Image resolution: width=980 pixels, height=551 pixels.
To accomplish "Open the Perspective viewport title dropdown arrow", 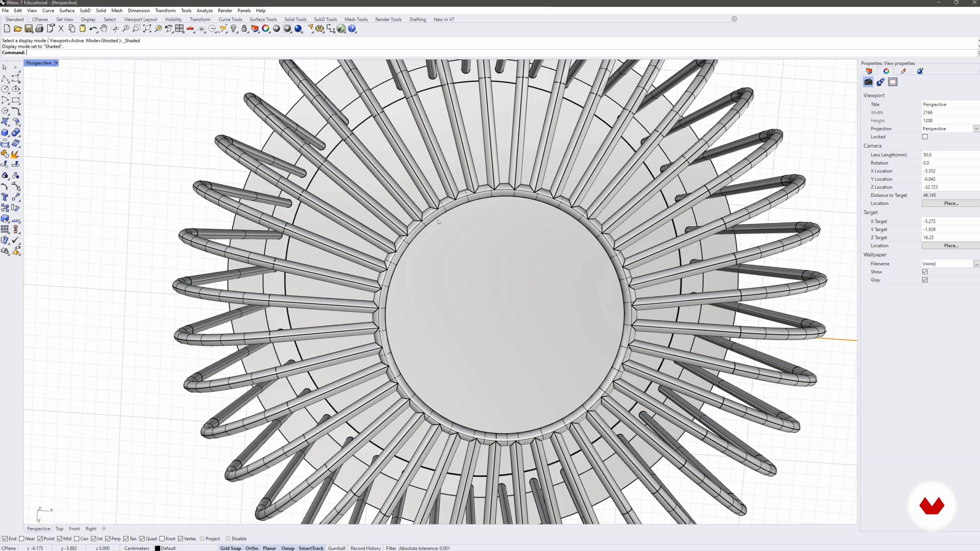I will click(56, 63).
